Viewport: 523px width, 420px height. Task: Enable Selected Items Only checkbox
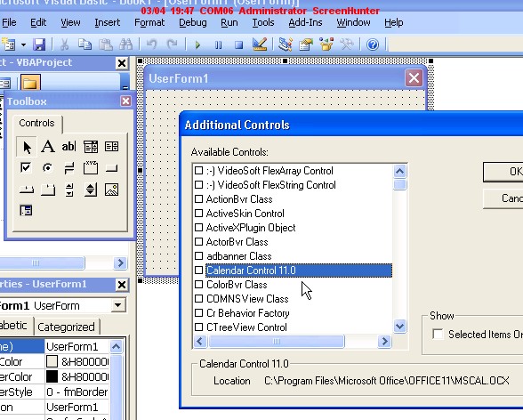coord(438,334)
